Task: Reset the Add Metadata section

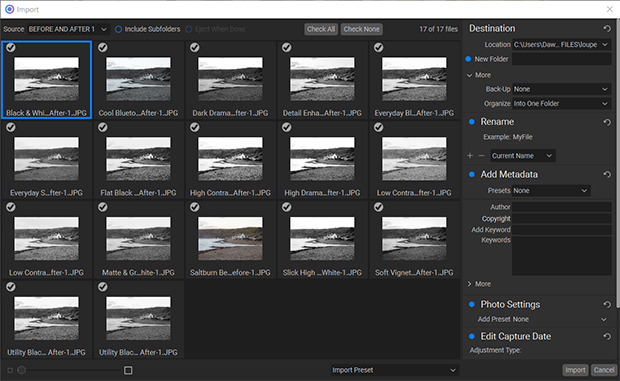Action: 607,174
